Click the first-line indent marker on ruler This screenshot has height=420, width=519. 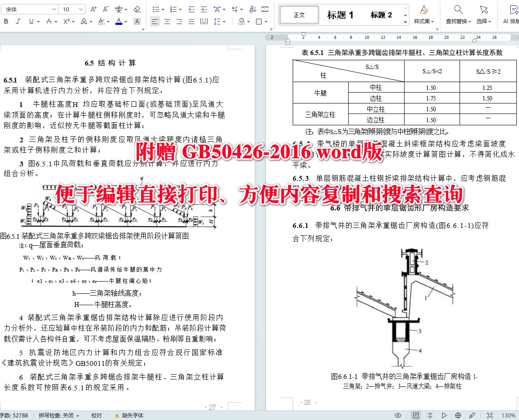[x=304, y=35]
